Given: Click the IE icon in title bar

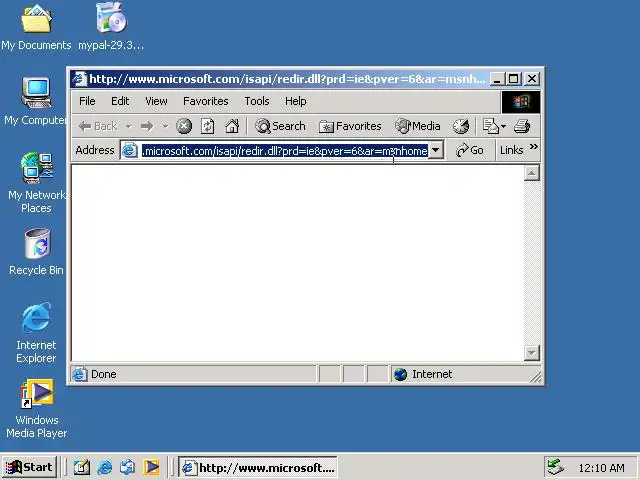Looking at the screenshot, I should (x=80, y=79).
